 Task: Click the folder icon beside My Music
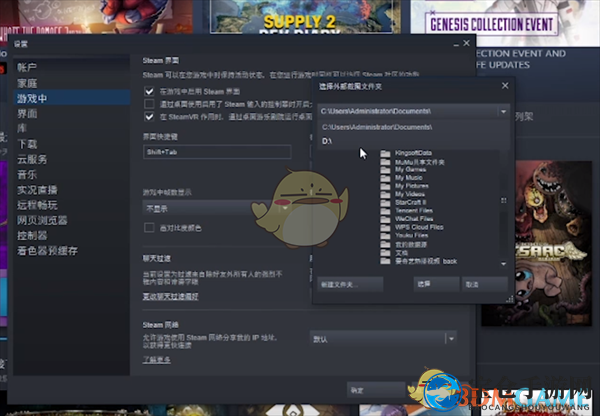tap(385, 178)
